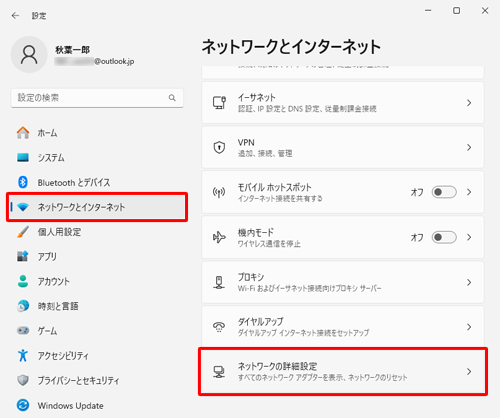The height and width of the screenshot is (418, 500).
Task: Click the アカウント person icon
Action: [x=23, y=281]
